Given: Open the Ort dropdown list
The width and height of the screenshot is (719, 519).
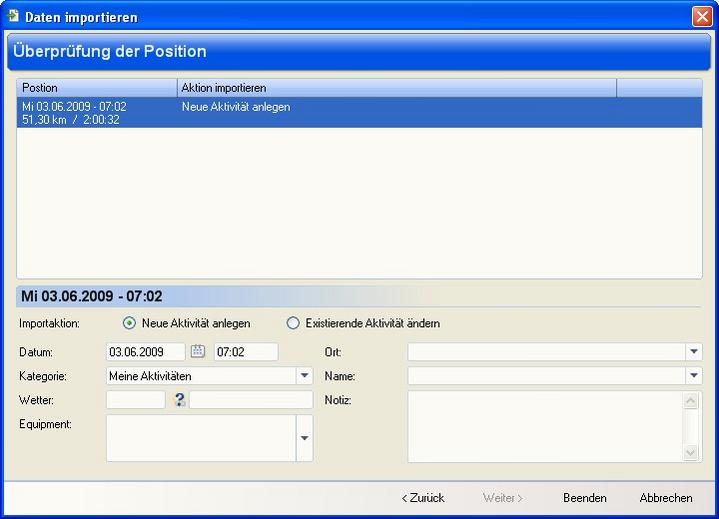Looking at the screenshot, I should [x=693, y=352].
